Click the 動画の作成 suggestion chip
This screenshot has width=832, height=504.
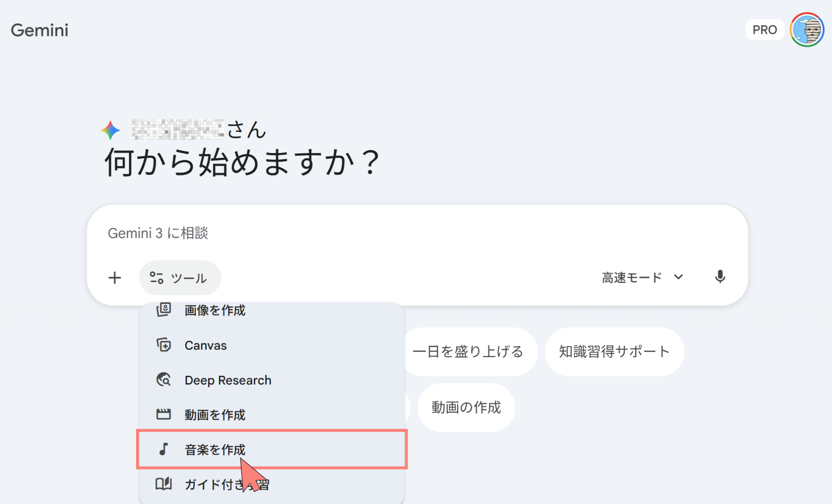(x=466, y=407)
